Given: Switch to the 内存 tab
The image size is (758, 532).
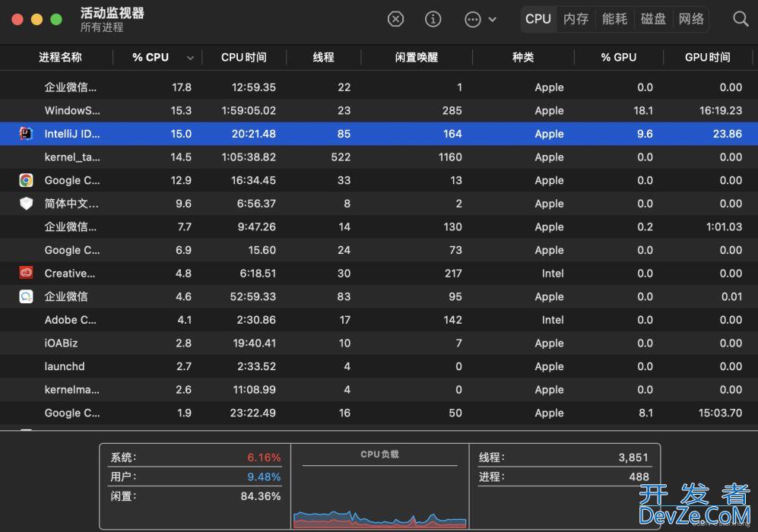Looking at the screenshot, I should [576, 19].
